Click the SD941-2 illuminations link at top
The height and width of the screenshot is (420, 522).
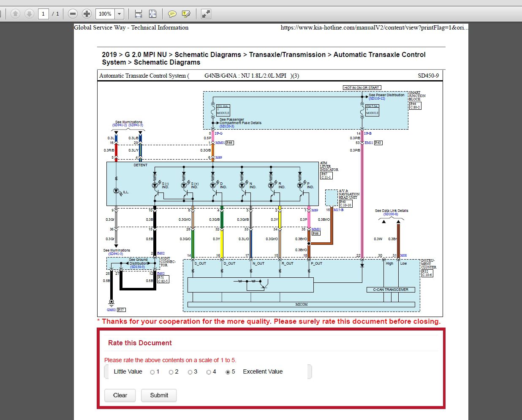coord(120,125)
